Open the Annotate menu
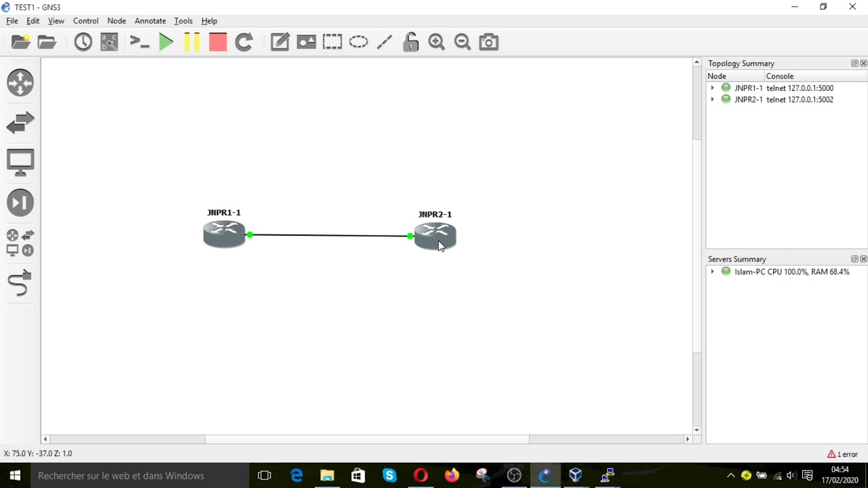This screenshot has width=868, height=488. pos(150,21)
